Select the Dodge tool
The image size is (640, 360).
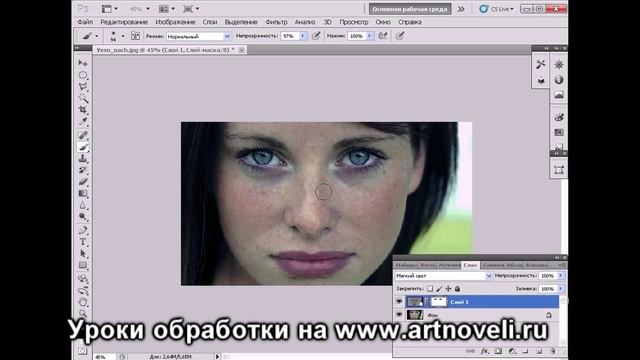point(83,217)
